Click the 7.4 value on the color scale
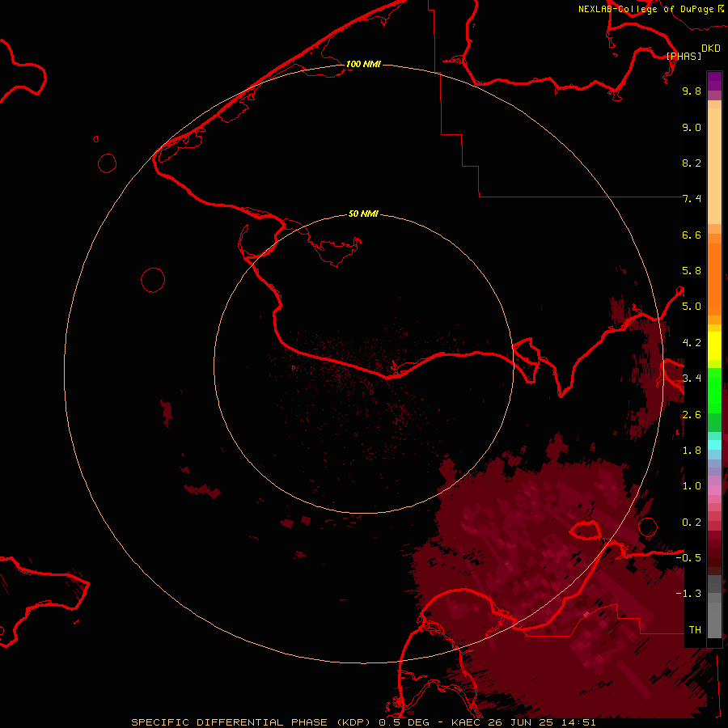The height and width of the screenshot is (728, 728). (692, 199)
